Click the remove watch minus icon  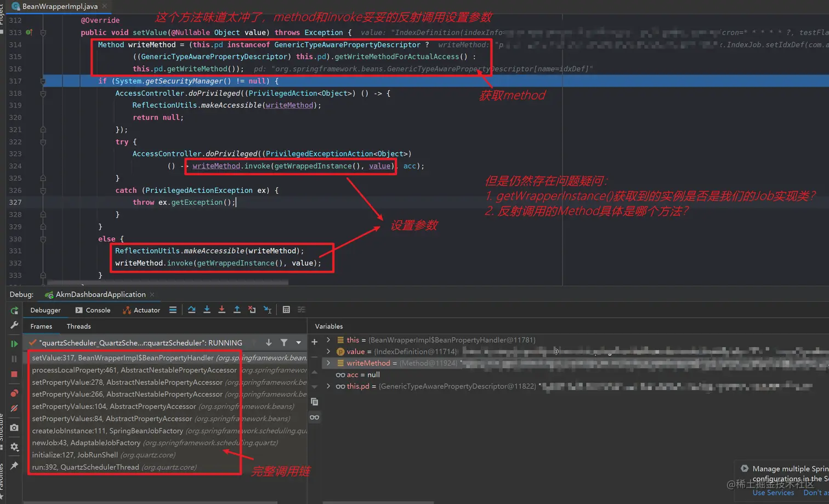coord(315,357)
